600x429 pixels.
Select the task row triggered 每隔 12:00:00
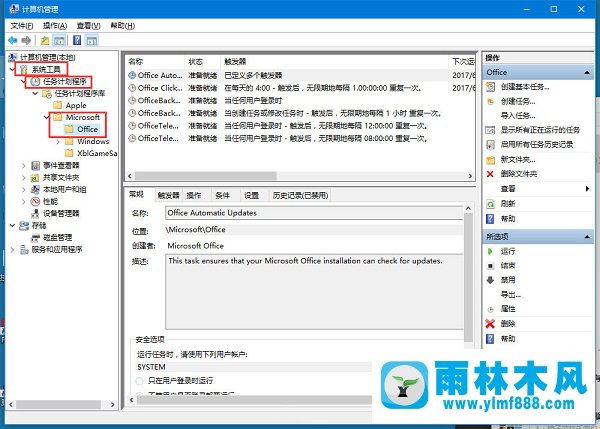coord(300,126)
